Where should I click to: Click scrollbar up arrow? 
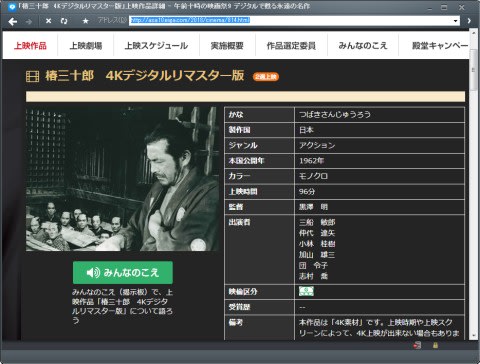[473, 34]
